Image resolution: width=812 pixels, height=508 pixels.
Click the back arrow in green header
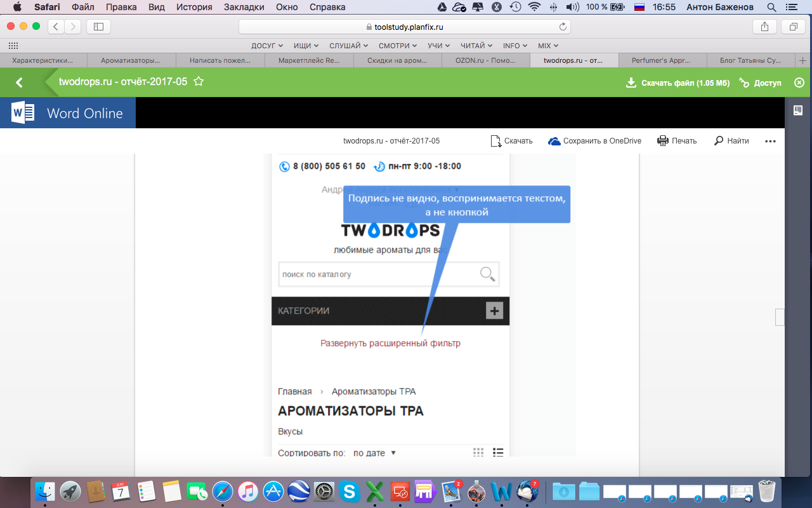point(19,83)
